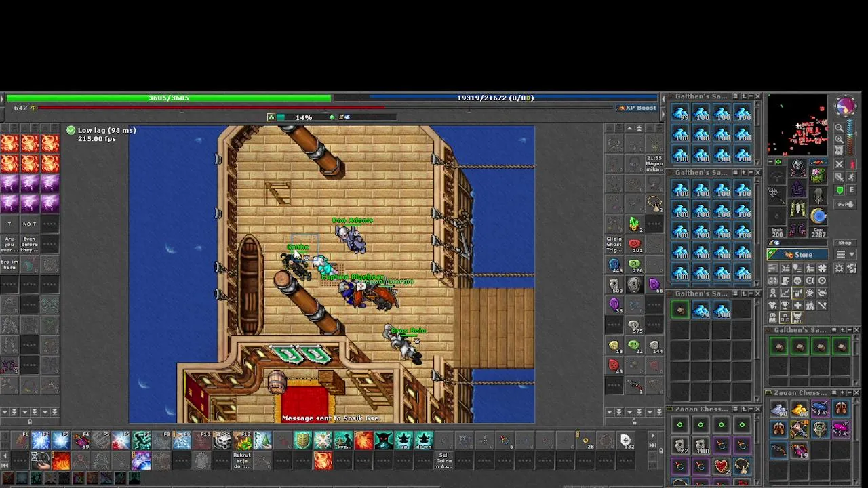Open the Store button
868x488 pixels.
[x=797, y=254]
